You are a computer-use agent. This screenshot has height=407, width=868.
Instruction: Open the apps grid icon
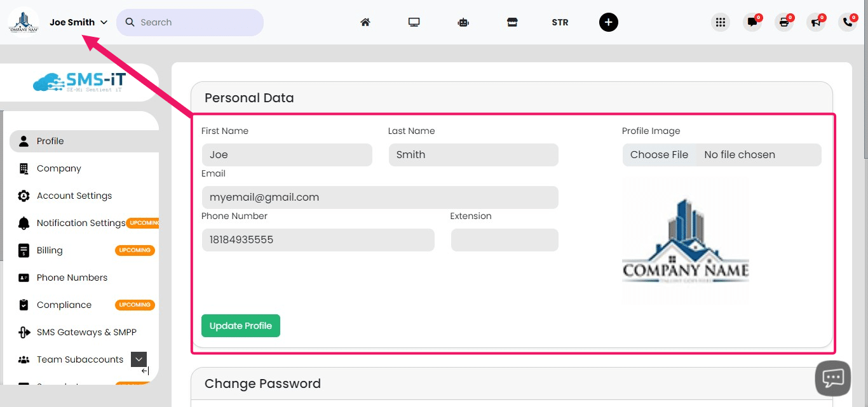720,22
